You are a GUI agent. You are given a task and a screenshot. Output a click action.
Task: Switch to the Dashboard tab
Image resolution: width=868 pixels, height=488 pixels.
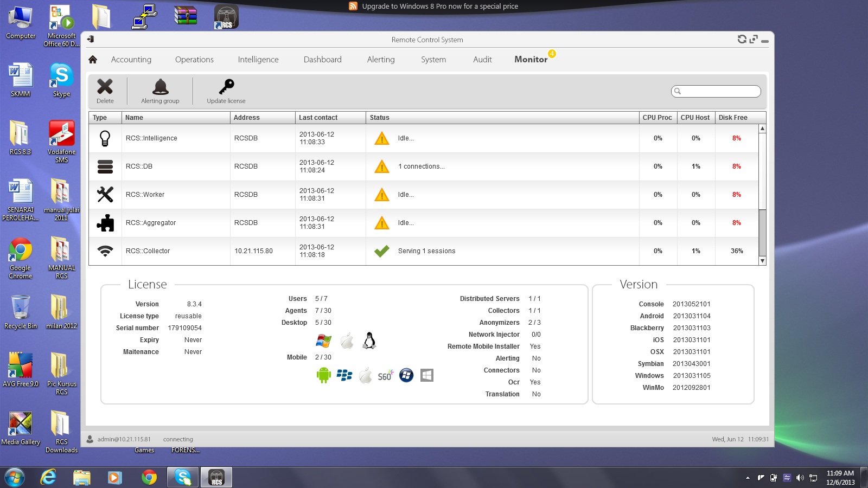[x=323, y=60]
